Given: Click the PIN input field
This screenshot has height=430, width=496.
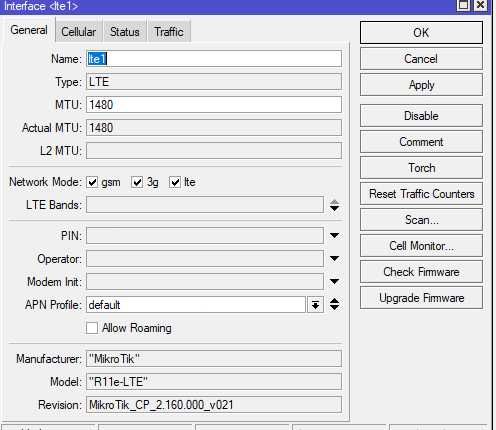Looking at the screenshot, I should (205, 236).
